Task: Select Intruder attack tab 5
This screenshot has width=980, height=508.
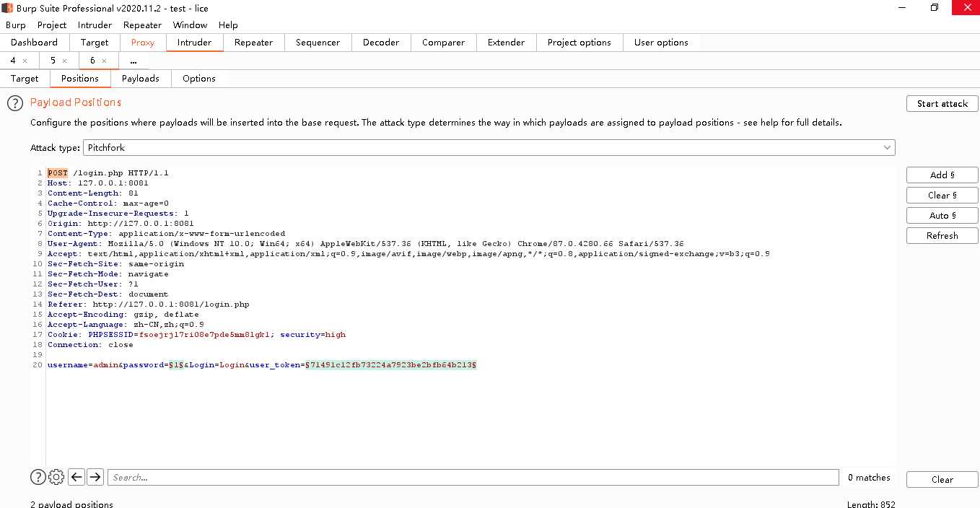Action: point(53,61)
